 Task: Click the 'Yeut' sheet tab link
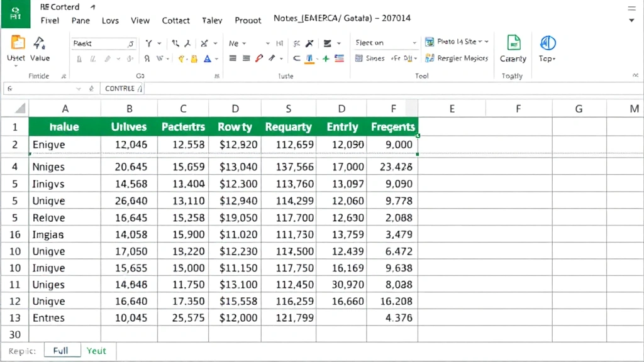pos(96,351)
